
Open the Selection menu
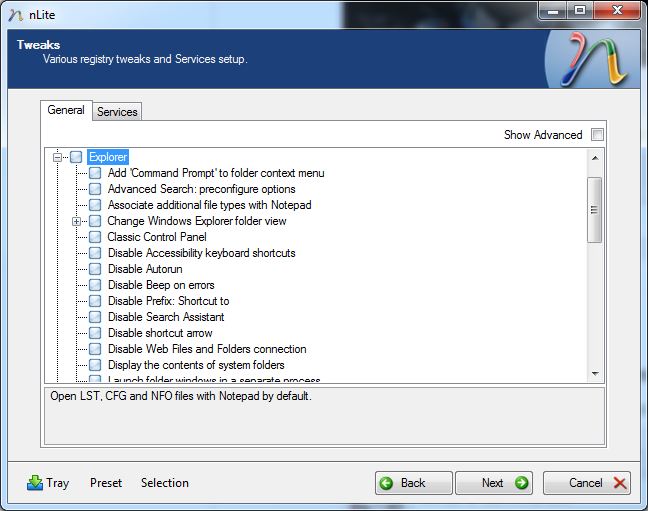click(x=164, y=483)
